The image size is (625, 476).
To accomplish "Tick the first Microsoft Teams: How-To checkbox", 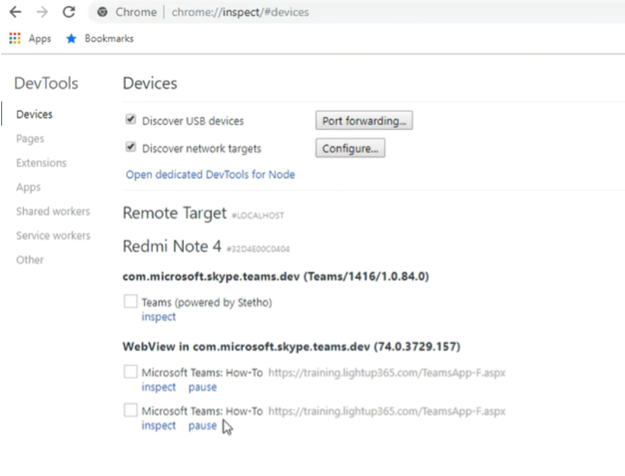I will 130,372.
